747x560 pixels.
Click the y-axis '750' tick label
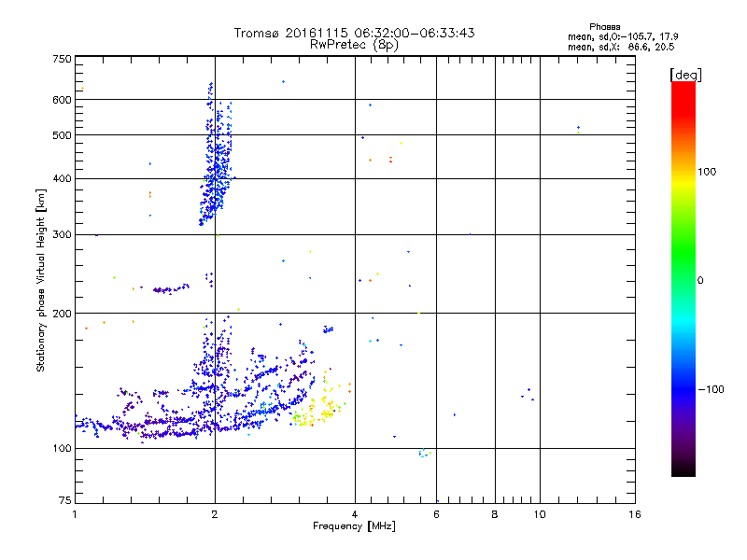tap(62, 59)
